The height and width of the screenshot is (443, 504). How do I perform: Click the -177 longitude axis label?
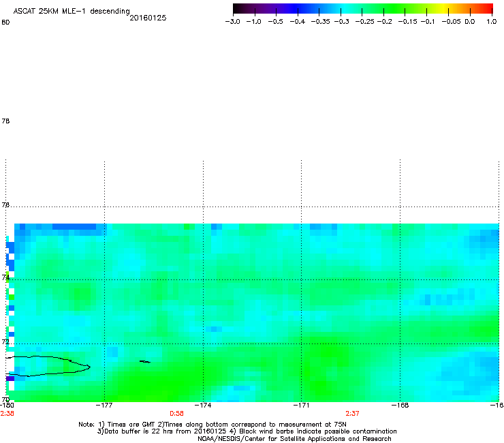(104, 405)
